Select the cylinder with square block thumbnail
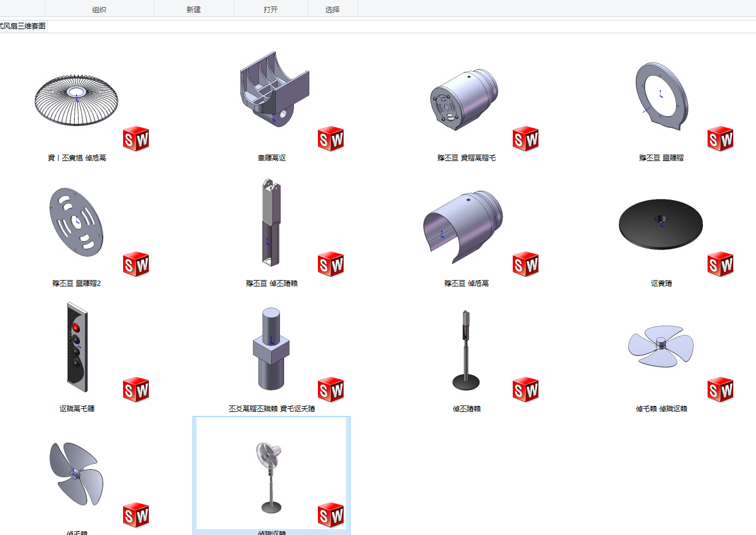 coord(271,348)
